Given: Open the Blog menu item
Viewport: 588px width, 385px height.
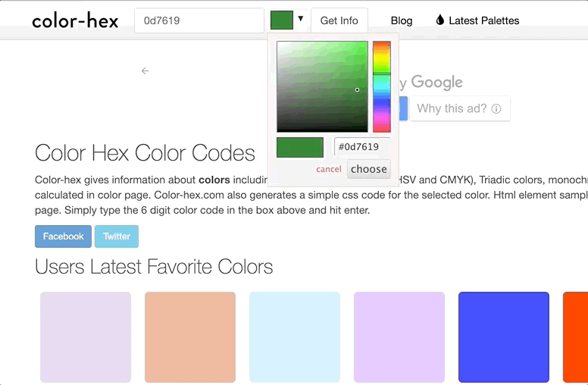Looking at the screenshot, I should [x=402, y=20].
